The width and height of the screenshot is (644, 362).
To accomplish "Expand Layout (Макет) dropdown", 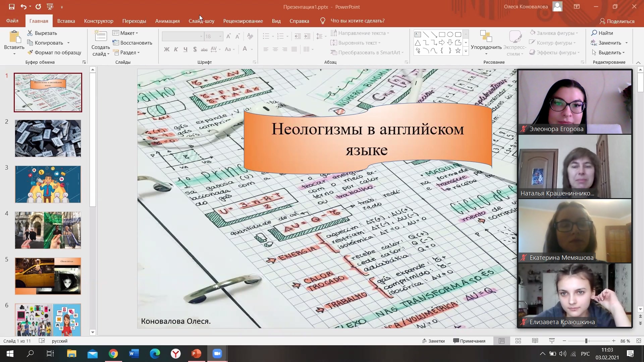I will [x=125, y=33].
